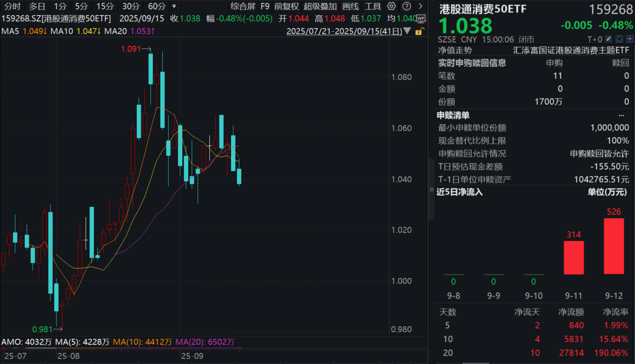This screenshot has width=635, height=364.
Task: Open 综合屏 composite screen
Action: (243, 6)
